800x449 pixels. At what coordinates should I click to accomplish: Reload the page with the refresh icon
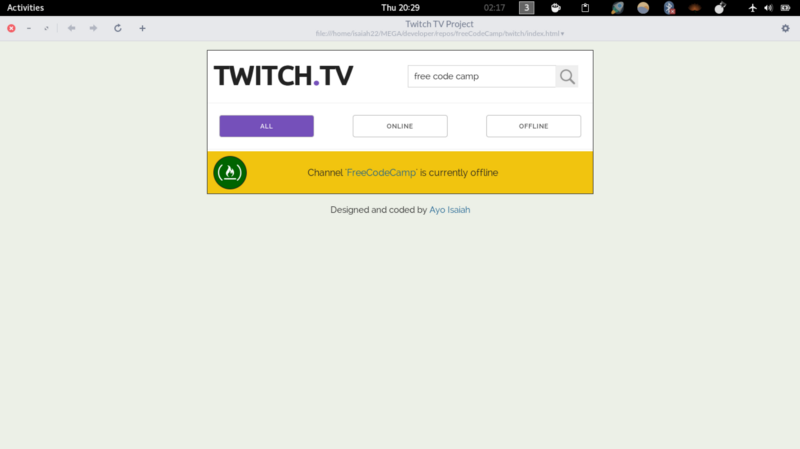(x=118, y=28)
